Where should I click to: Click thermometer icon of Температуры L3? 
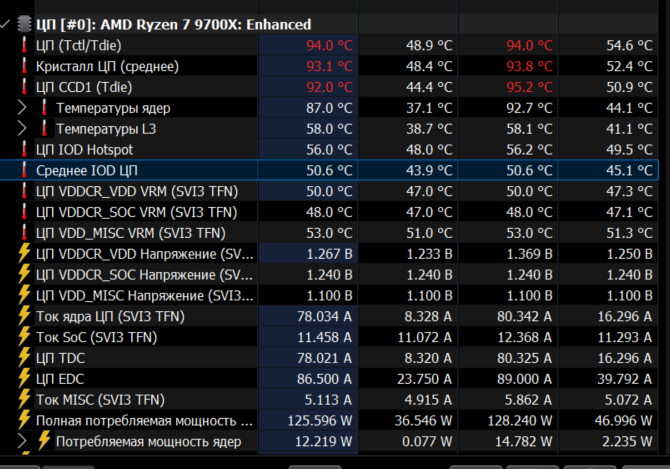[x=44, y=128]
